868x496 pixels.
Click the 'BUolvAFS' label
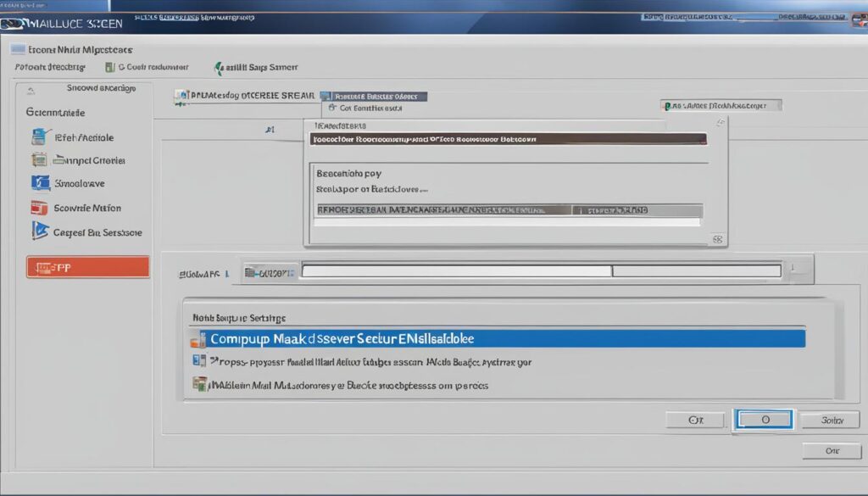(x=199, y=274)
